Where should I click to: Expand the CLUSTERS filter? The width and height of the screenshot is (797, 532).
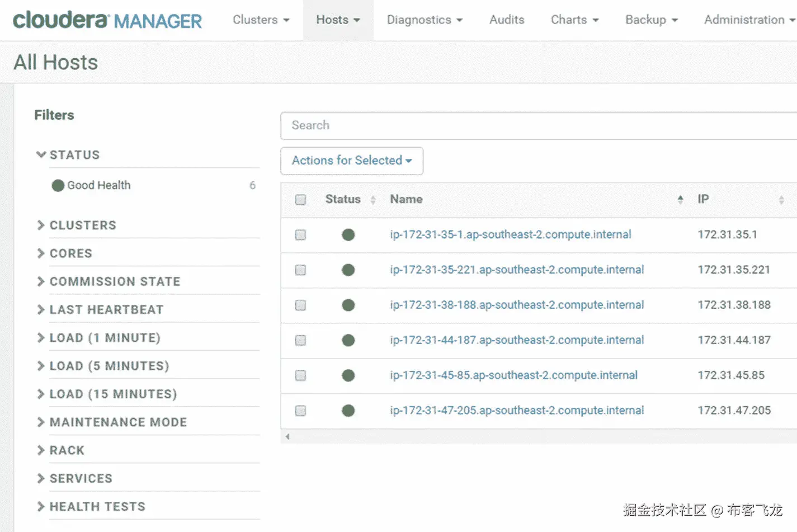77,225
